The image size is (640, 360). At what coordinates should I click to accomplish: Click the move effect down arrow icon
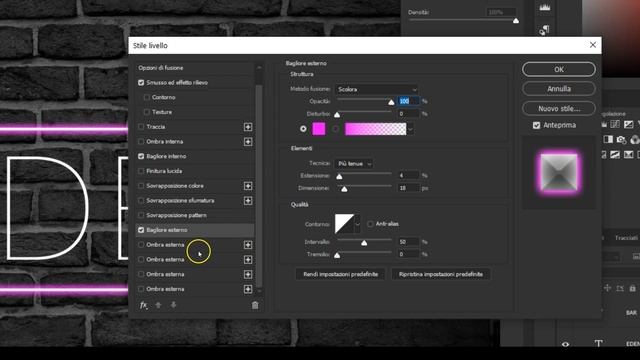[x=173, y=305]
